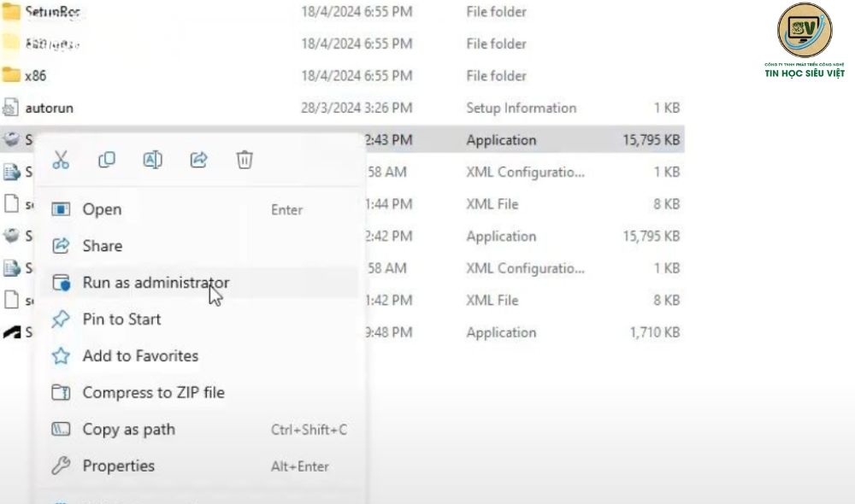
Task: Select the Share menu entry
Action: [x=199, y=246]
